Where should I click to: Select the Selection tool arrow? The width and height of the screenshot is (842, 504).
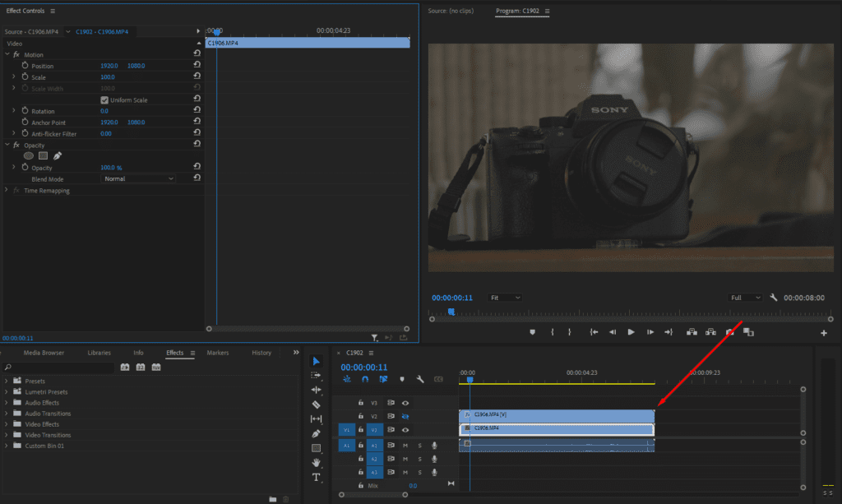(x=316, y=361)
